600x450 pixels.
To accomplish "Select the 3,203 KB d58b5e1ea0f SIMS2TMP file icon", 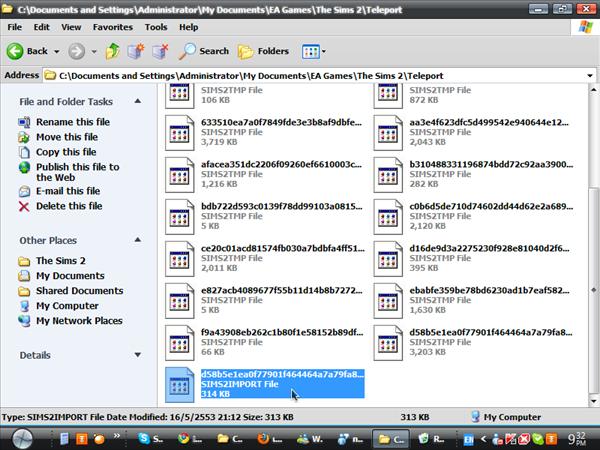I will coord(388,343).
